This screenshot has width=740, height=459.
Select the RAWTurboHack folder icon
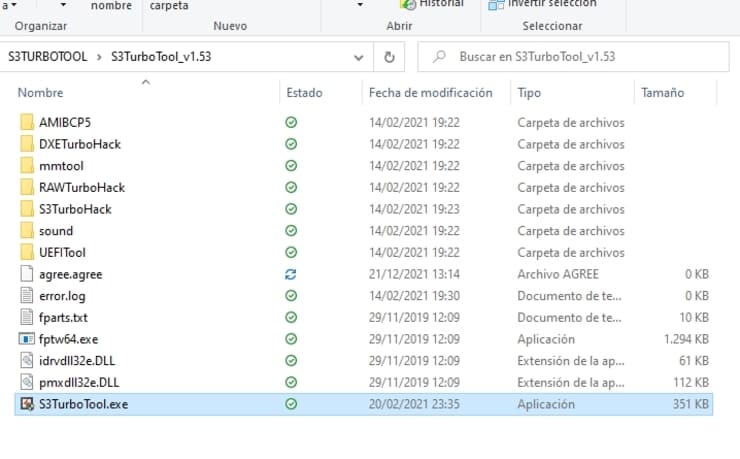27,187
